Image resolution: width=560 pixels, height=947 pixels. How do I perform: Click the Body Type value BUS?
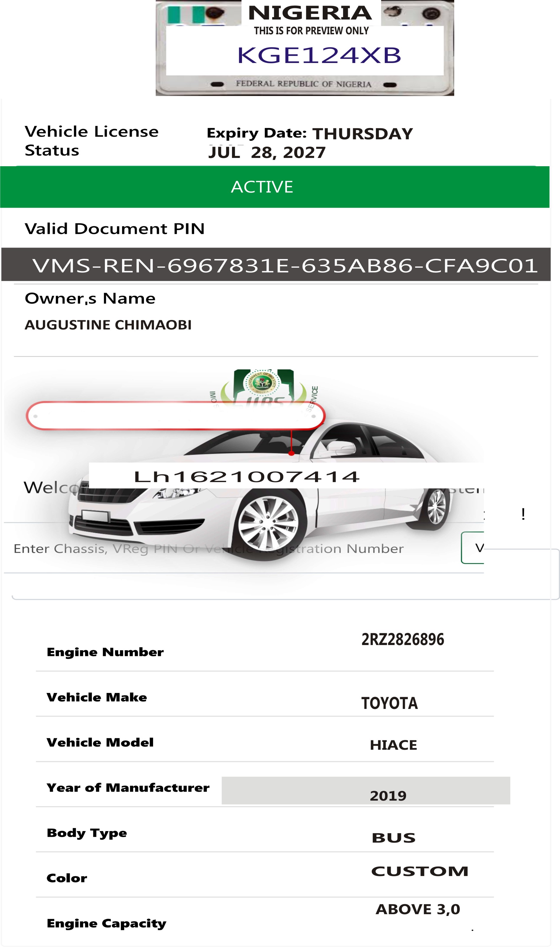point(394,838)
